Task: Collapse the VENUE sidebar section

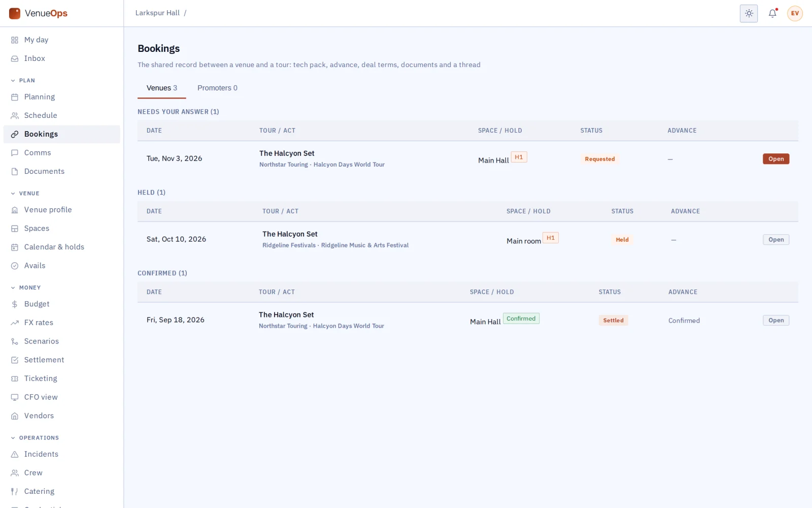Action: pos(25,193)
